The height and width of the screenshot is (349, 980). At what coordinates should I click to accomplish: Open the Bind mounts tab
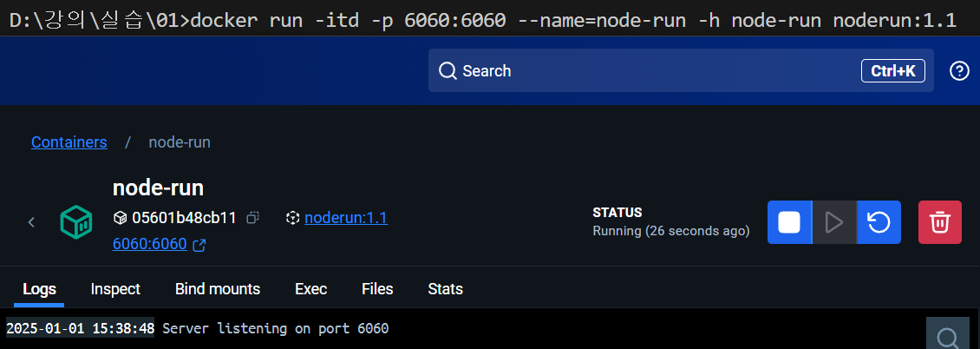coord(218,289)
